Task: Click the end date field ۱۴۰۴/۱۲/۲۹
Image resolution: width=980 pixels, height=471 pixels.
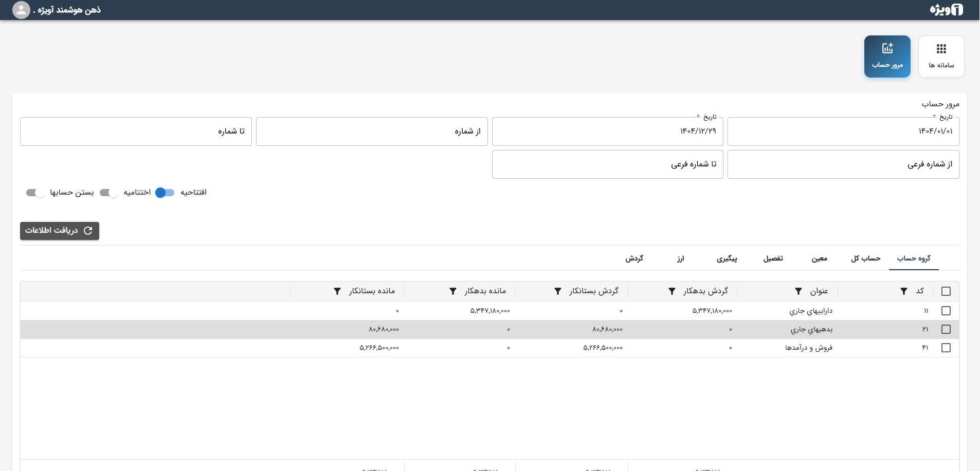Action: pos(608,131)
